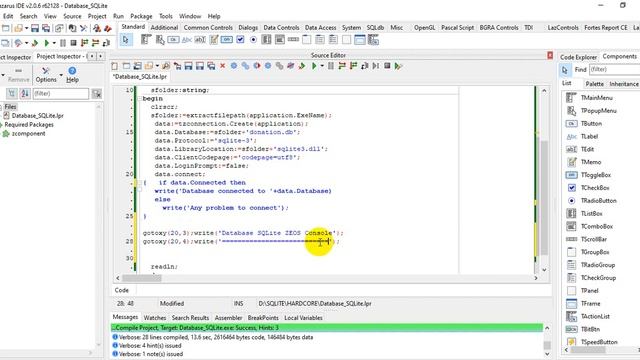
Task: Open dropdown beside main toolbar Open folder
Action: (x=27, y=28)
